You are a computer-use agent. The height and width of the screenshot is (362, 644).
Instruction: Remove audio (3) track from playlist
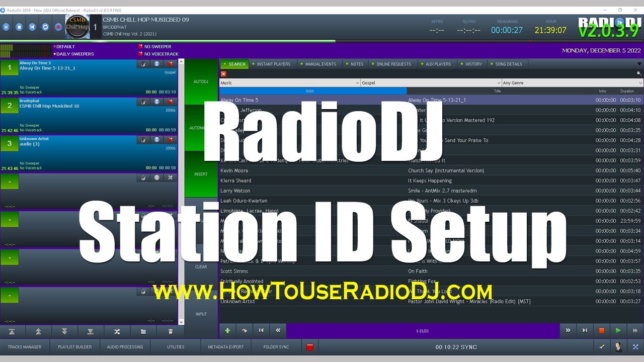click(170, 139)
